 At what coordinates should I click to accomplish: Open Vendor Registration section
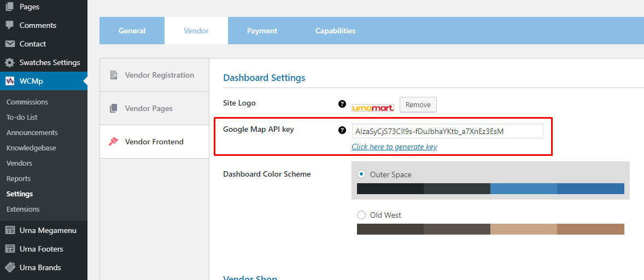(154, 75)
